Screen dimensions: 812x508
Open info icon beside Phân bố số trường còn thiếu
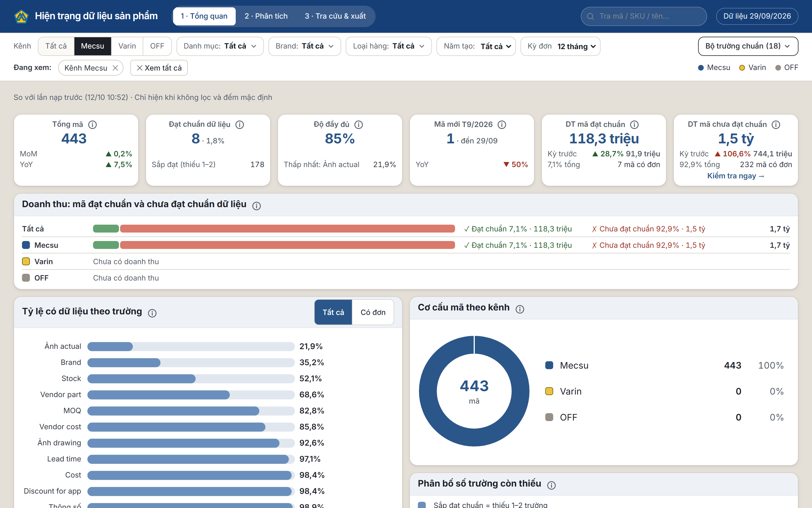(551, 485)
